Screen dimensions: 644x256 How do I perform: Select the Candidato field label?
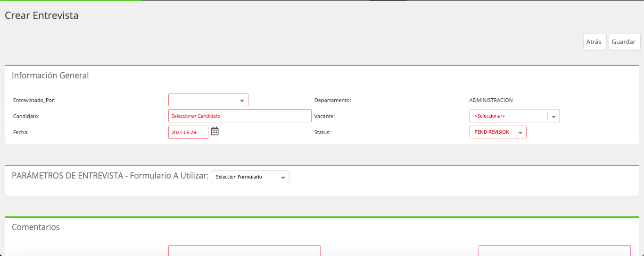coord(26,116)
